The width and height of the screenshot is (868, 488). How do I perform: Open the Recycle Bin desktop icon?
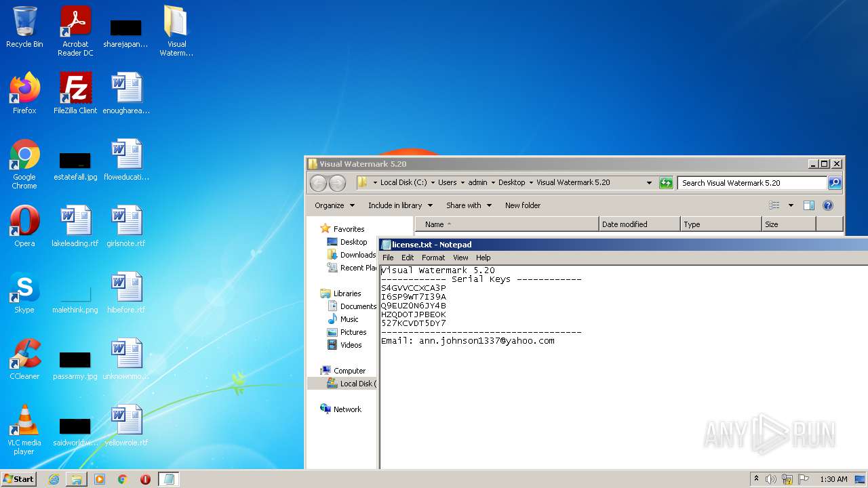point(24,27)
